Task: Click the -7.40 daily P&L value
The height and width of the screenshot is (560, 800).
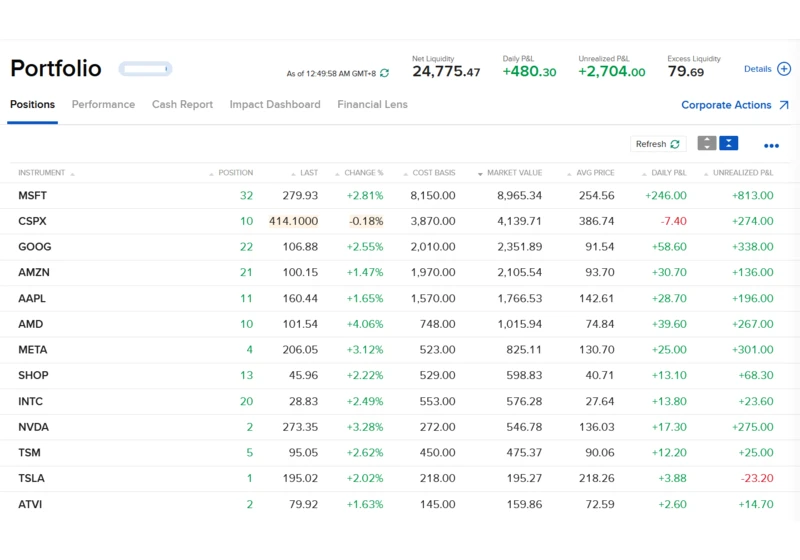Action: click(673, 221)
